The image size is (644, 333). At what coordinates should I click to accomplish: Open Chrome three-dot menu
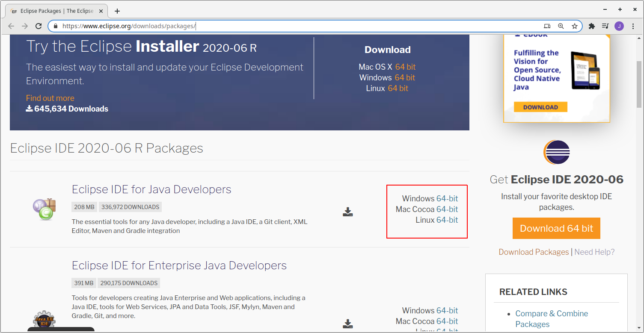point(633,26)
